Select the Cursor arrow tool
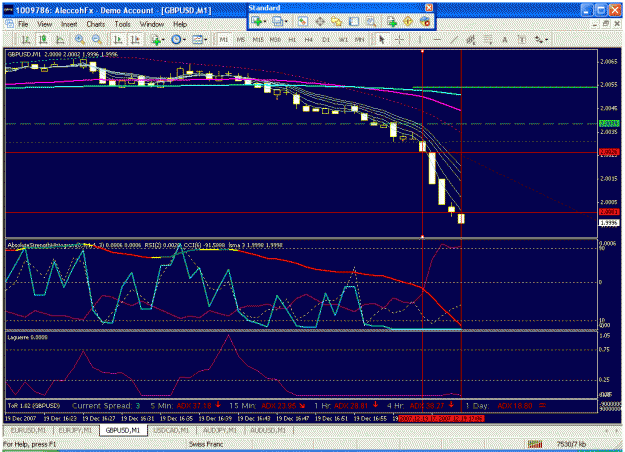This screenshot has height=452, width=625. [x=382, y=39]
